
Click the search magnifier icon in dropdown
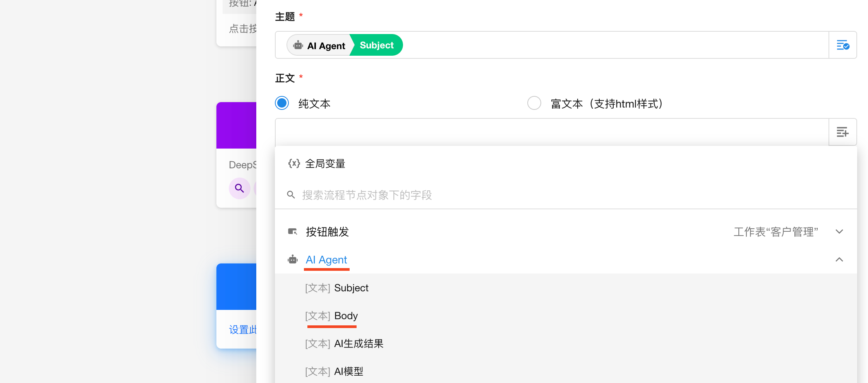click(291, 195)
